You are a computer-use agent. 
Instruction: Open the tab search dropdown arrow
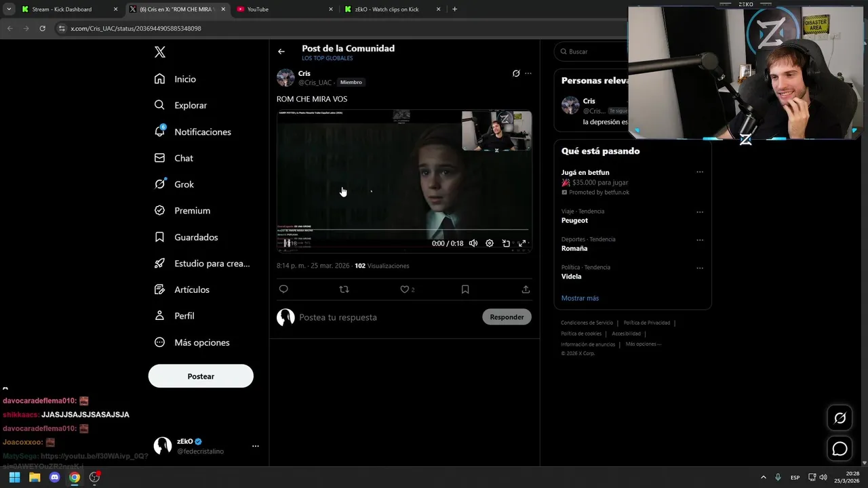click(9, 9)
